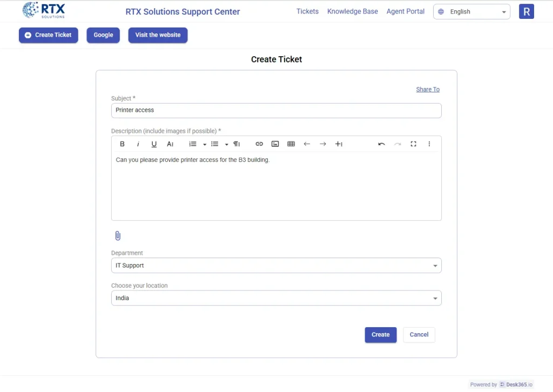Open the Share To link
This screenshot has height=392, width=553.
click(x=427, y=89)
